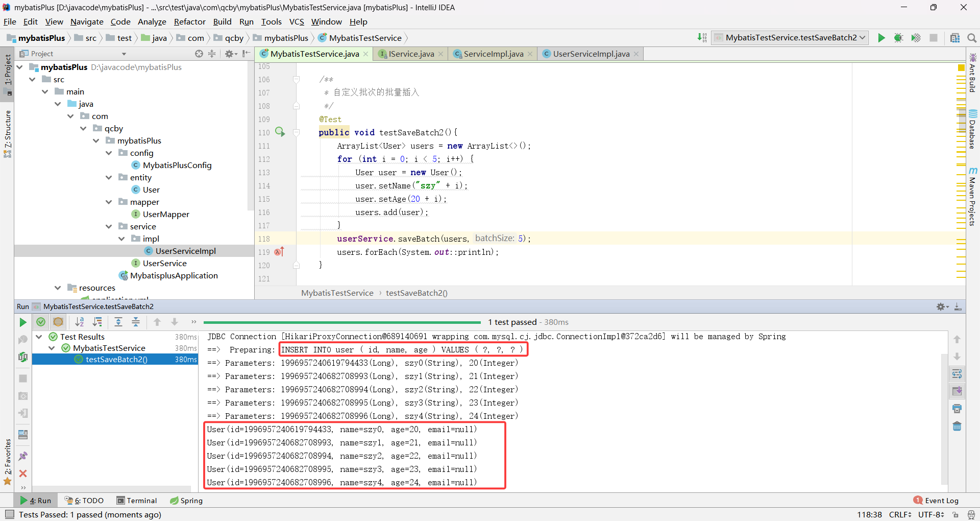Open Run panel settings gear

(x=942, y=306)
